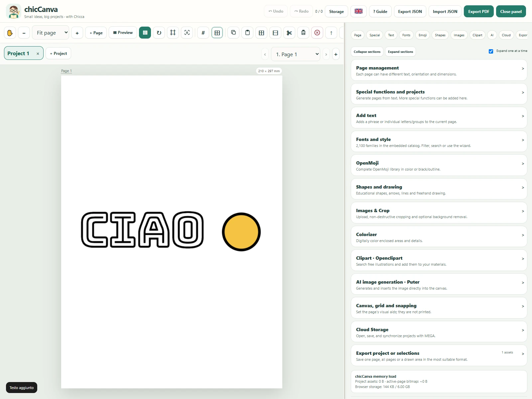The image size is (532, 399).
Task: Click the four-pane table icon right of paste
Action: click(261, 33)
